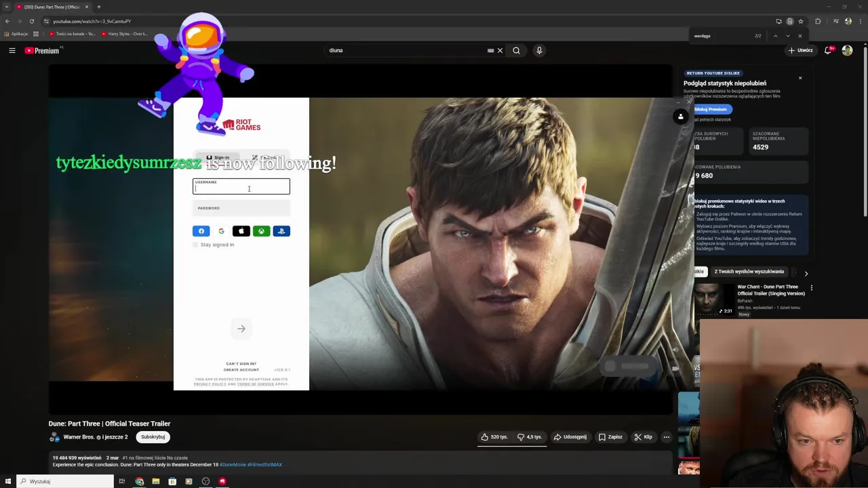Sign in with Xbox in Riot client
868x488 pixels.
tap(261, 231)
